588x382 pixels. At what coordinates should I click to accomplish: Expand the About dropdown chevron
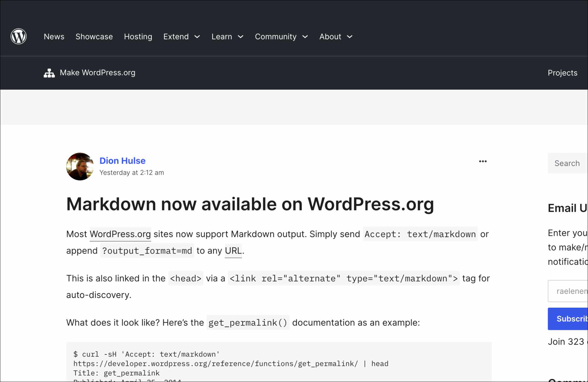(x=350, y=37)
